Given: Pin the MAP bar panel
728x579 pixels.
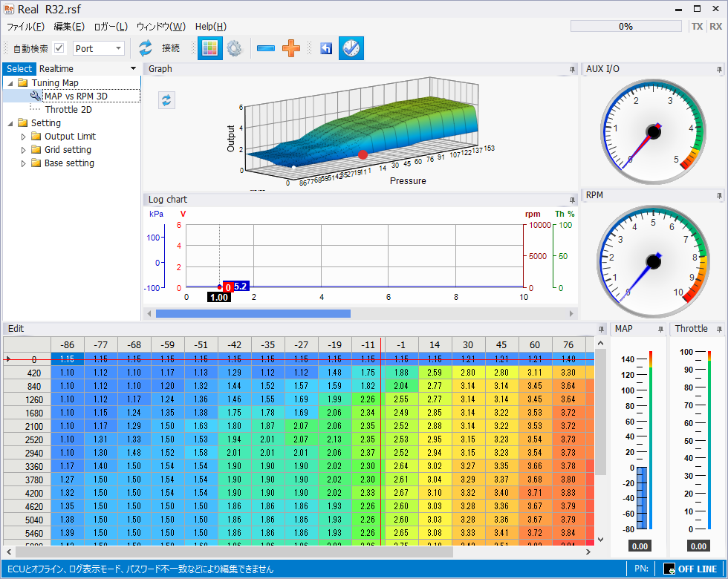Looking at the screenshot, I should pyautogui.click(x=660, y=329).
